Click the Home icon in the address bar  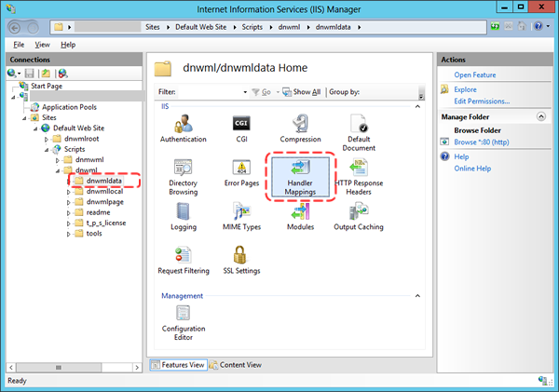[522, 26]
